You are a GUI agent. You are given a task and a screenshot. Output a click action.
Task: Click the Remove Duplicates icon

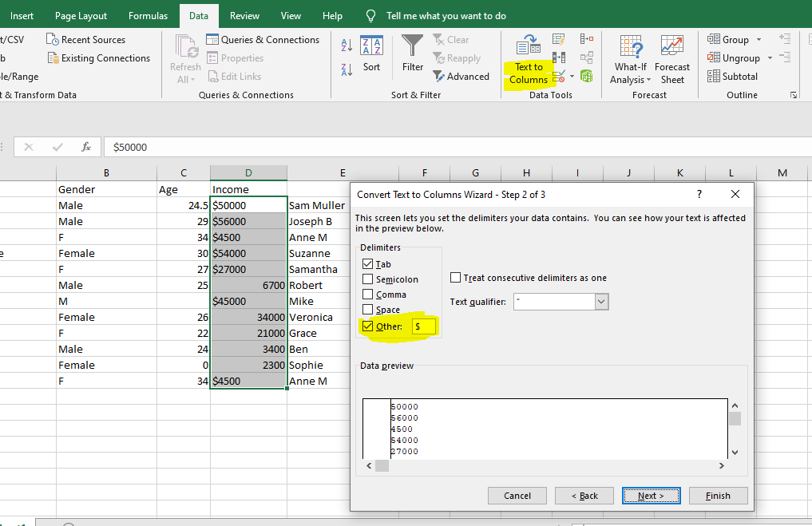click(559, 57)
